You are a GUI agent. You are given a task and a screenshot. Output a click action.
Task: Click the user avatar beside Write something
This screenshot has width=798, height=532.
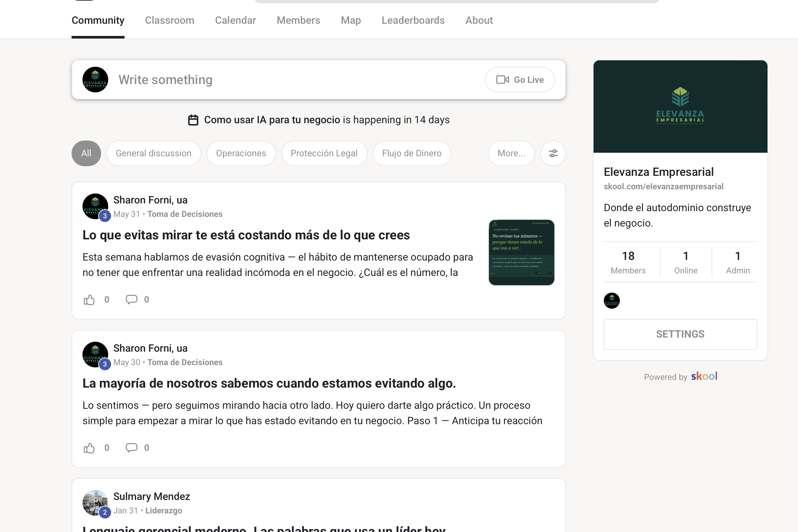(95, 80)
